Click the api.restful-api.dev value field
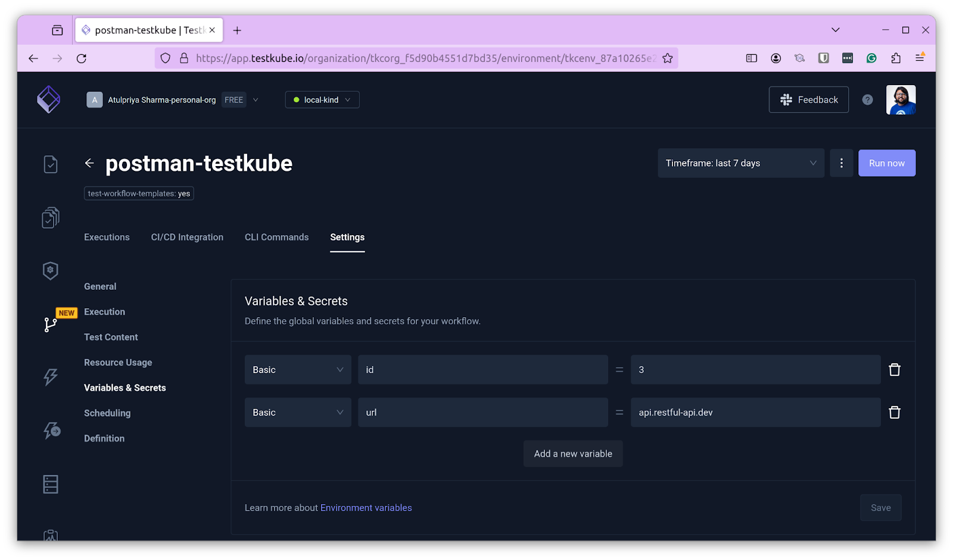 pos(755,412)
